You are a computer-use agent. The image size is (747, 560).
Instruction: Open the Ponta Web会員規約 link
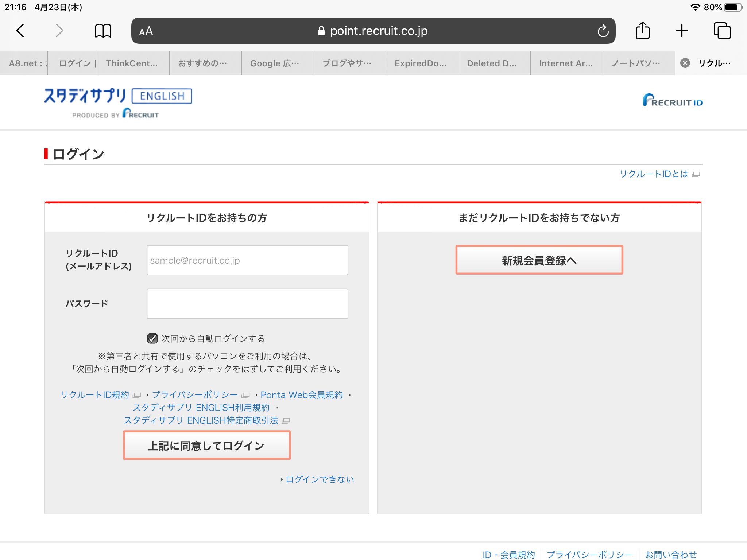point(302,395)
